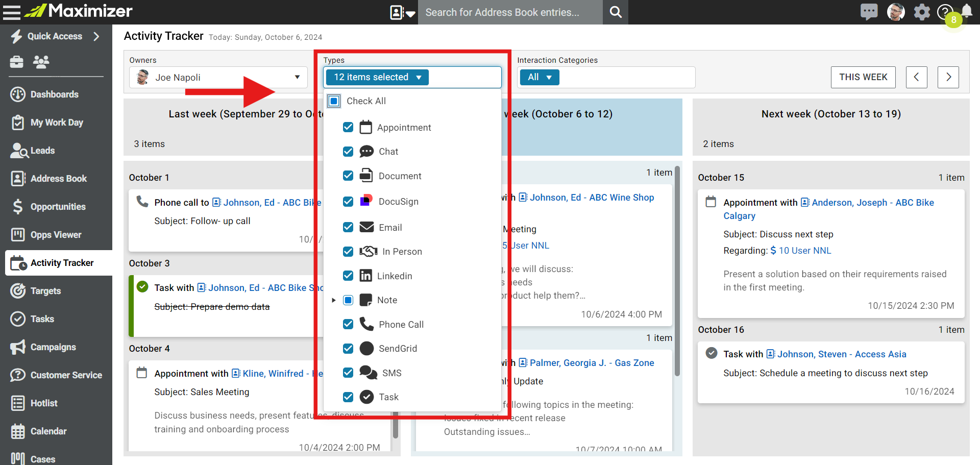The width and height of the screenshot is (980, 465).
Task: Go to the previous week arrow
Action: pyautogui.click(x=917, y=77)
